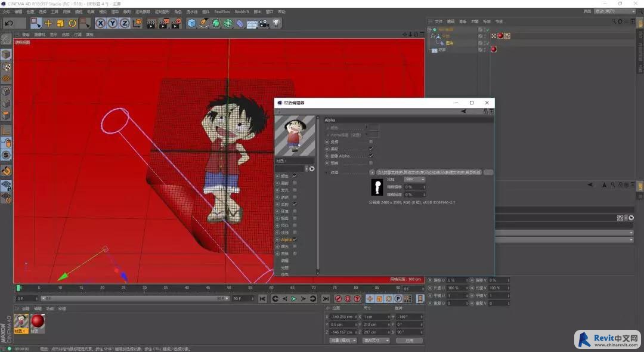Click the record keyframe button
The width and height of the screenshot is (644, 352).
[338, 299]
